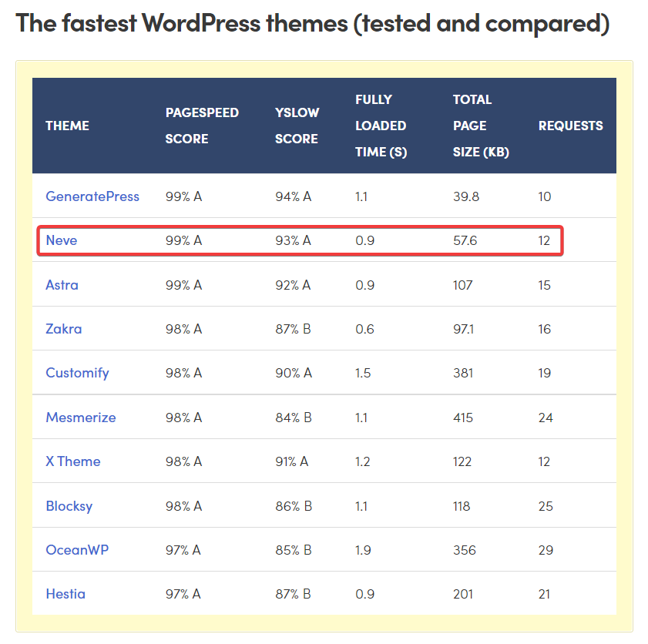Screen dimensions: 648x644
Task: Click the PAGESPEED SCORE column header
Action: pos(202,126)
